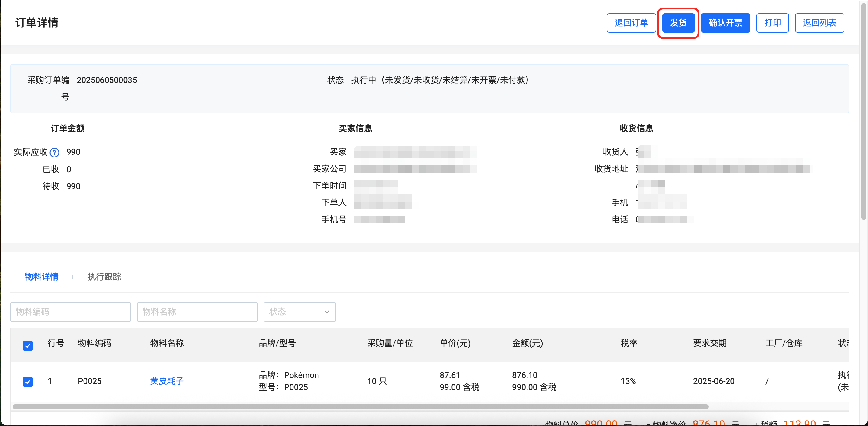Click the 金额(元) column header
Screen dimensions: 868x426
pyautogui.click(x=527, y=343)
